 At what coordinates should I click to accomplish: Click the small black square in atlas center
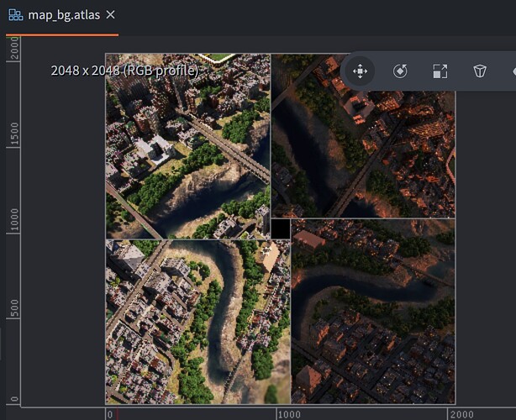281,228
